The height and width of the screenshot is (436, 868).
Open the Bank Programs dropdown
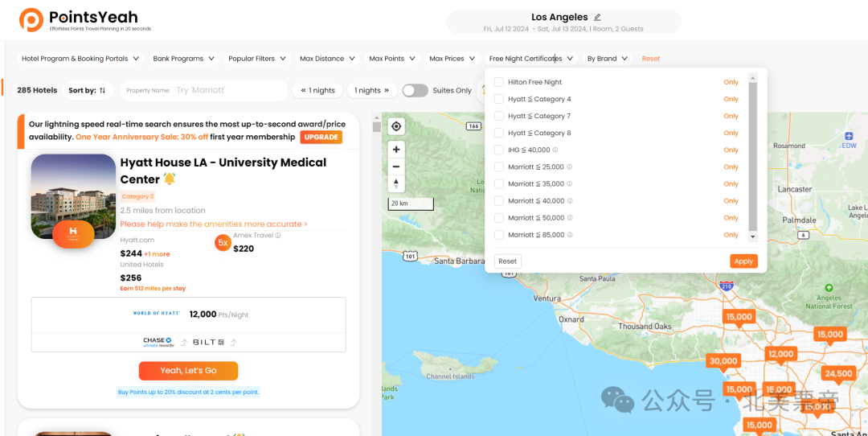(184, 58)
